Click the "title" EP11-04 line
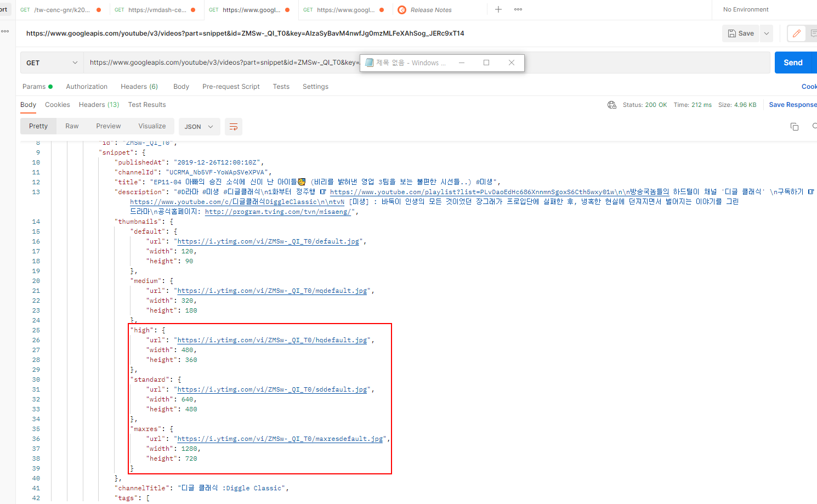This screenshot has width=817, height=504. click(307, 182)
